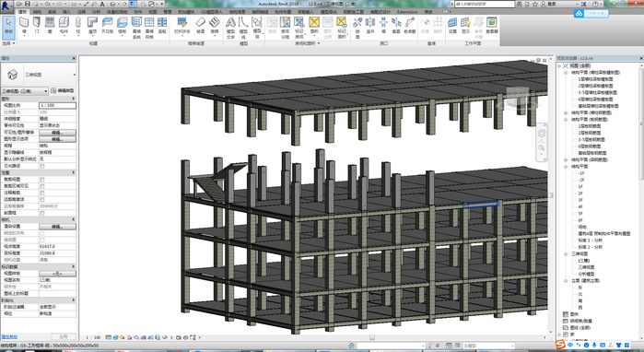644x352 pixels.
Task: Click the View Scale input field
Action: [57, 106]
